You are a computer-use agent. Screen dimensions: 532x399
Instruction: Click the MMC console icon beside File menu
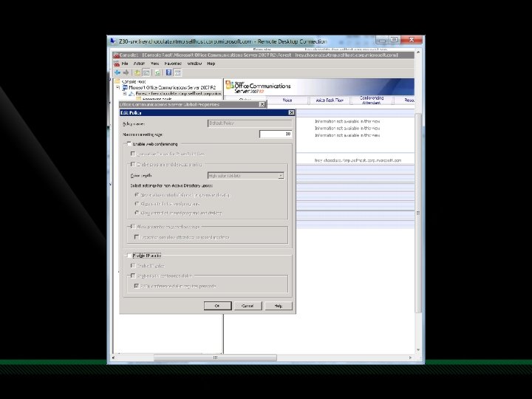(117, 64)
